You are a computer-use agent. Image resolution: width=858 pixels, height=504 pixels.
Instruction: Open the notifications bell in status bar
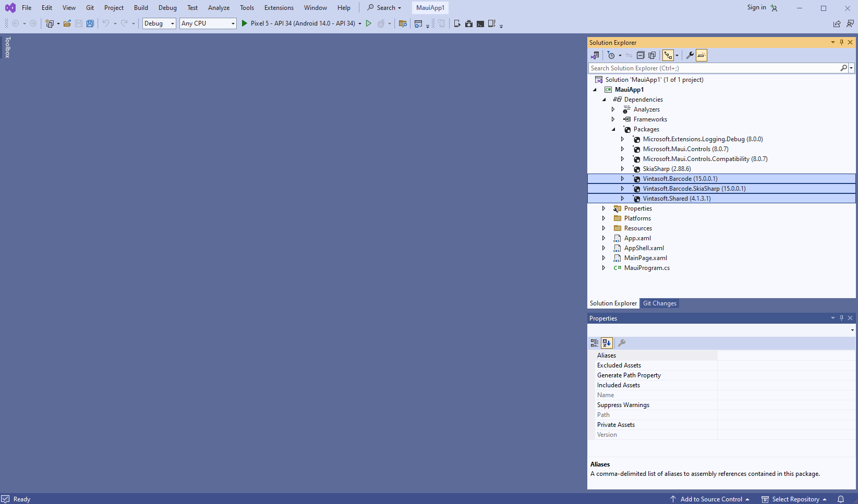tap(841, 499)
